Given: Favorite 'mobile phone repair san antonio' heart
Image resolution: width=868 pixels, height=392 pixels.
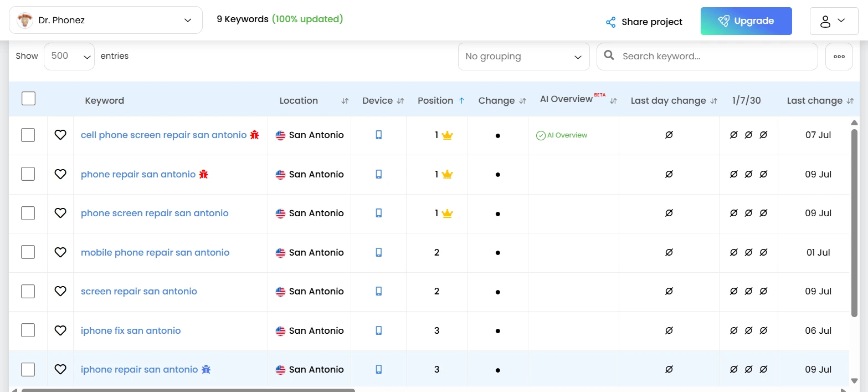Looking at the screenshot, I should pyautogui.click(x=60, y=252).
